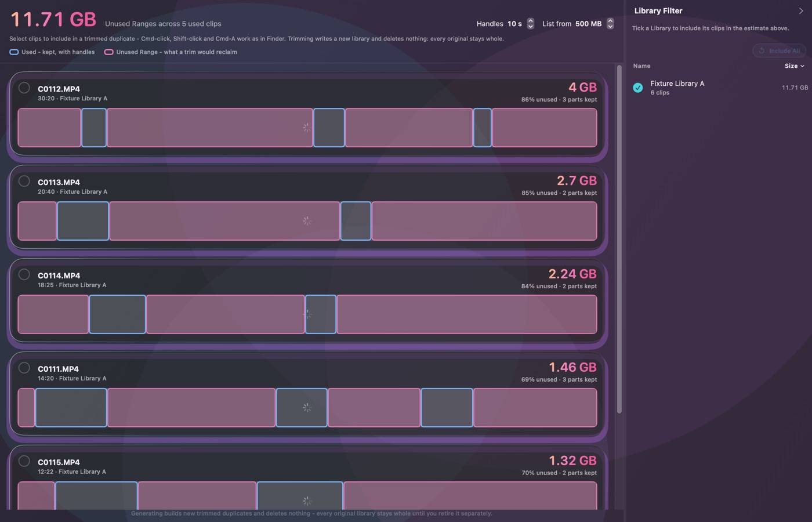Change the List from 500 MB stepper

610,24
